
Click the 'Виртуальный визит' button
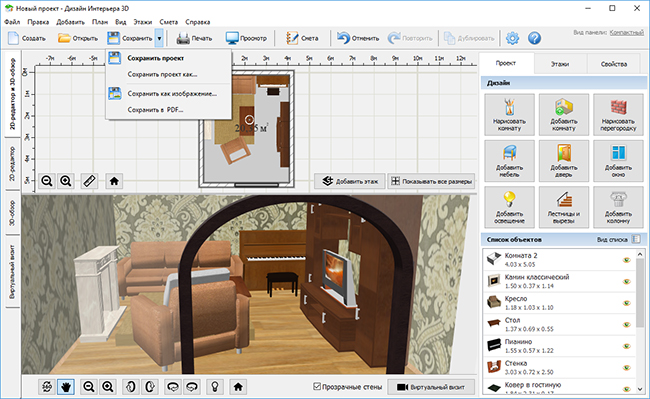click(x=431, y=387)
